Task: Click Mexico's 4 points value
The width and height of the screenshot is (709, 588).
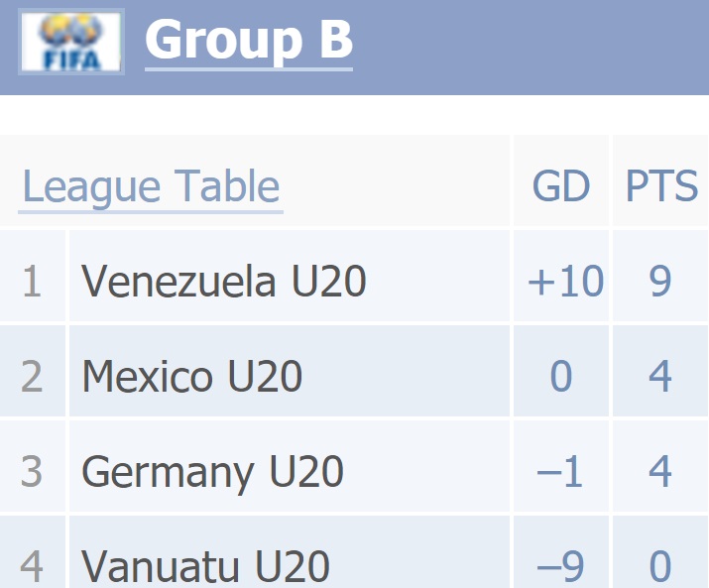Action: pyautogui.click(x=660, y=376)
